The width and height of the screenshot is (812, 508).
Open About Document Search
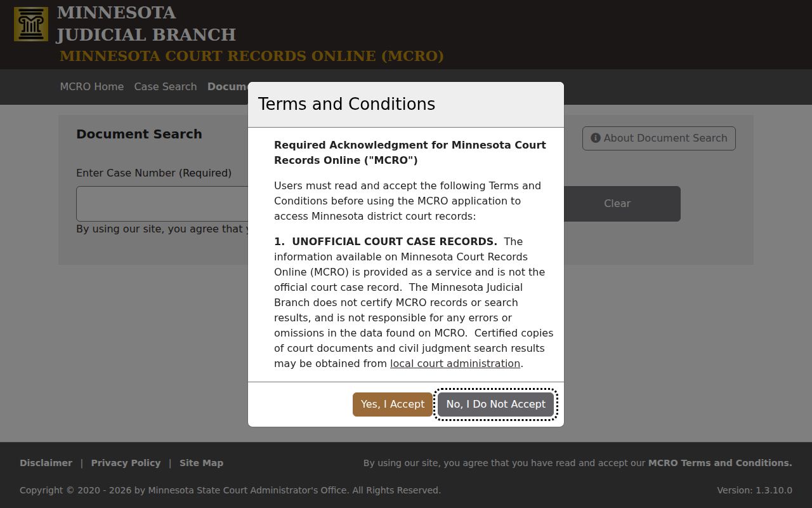(x=659, y=138)
